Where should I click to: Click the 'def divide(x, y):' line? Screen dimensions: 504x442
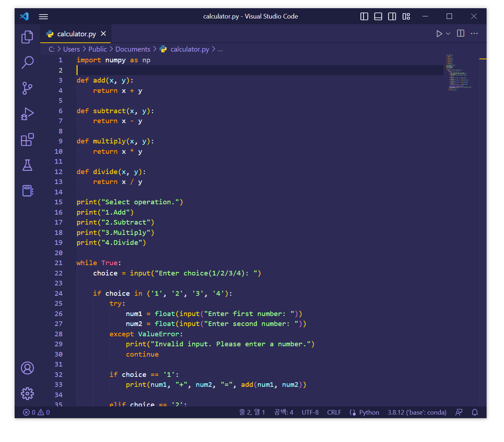(111, 172)
